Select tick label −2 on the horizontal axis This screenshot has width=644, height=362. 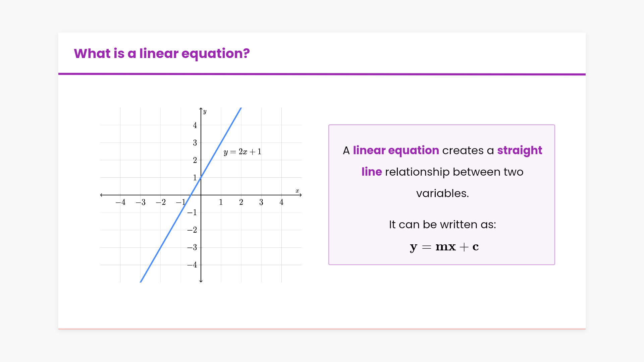(161, 202)
